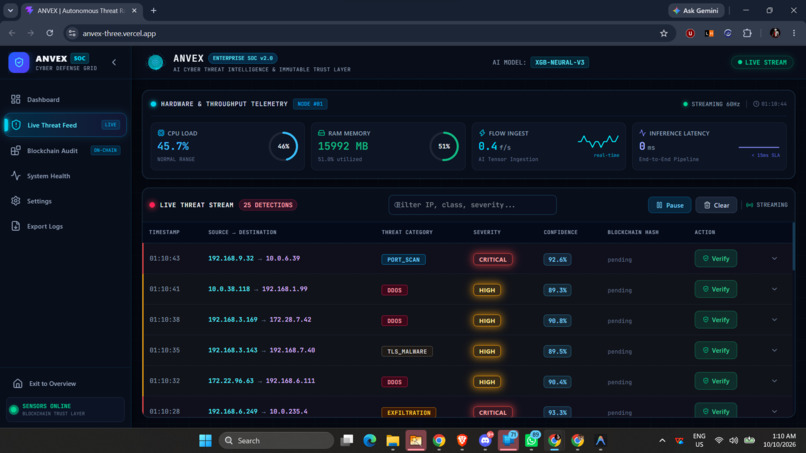Click the NODE #01 badge

(x=310, y=104)
